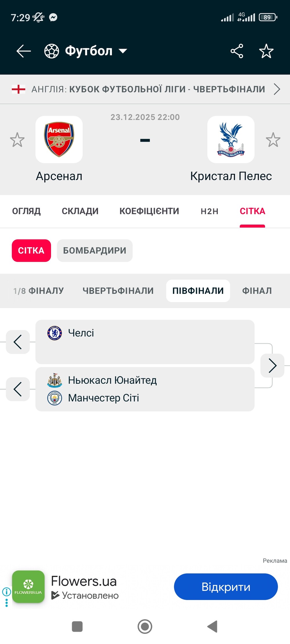
Task: Toggle favorite star next to Arsenal
Action: click(17, 140)
